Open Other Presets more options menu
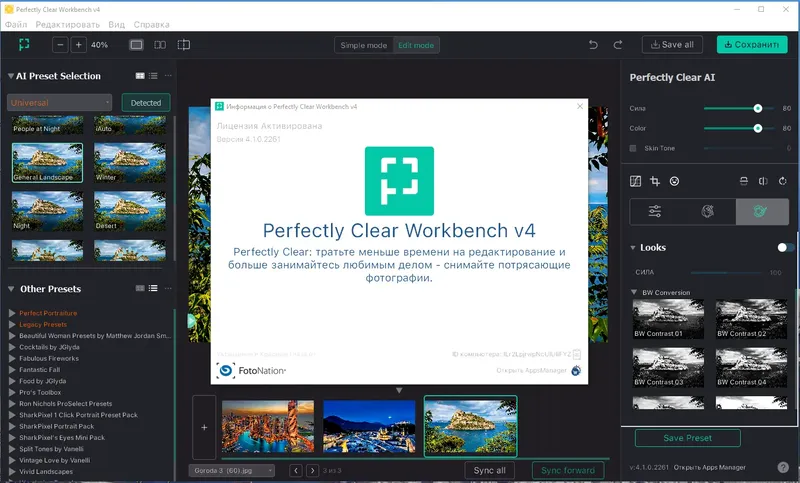Viewport: 800px width, 483px height. (168, 288)
